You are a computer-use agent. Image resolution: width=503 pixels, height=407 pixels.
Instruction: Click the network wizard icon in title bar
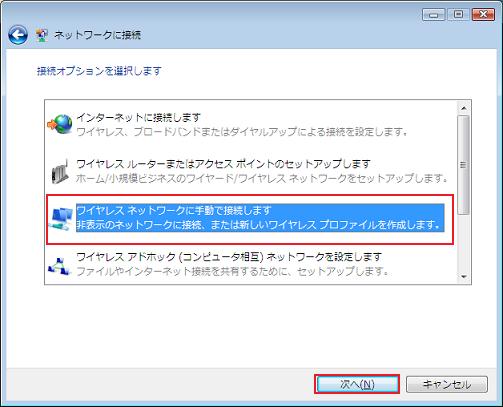point(41,35)
